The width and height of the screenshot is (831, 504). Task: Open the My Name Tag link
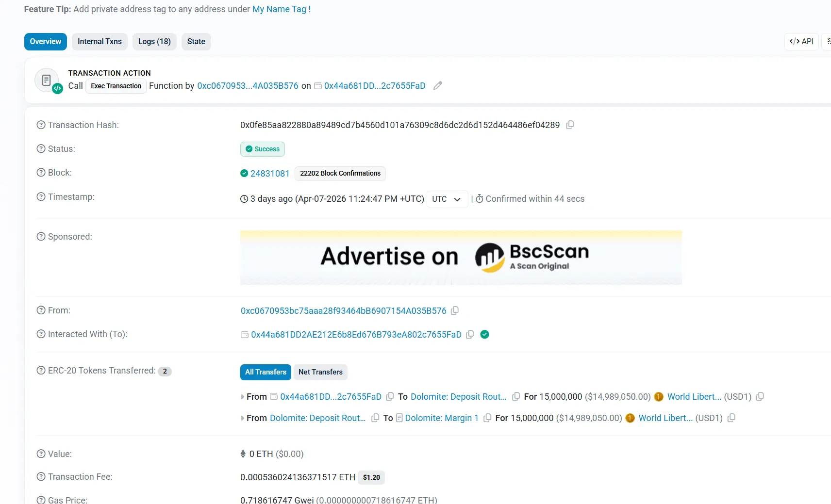coord(282,9)
